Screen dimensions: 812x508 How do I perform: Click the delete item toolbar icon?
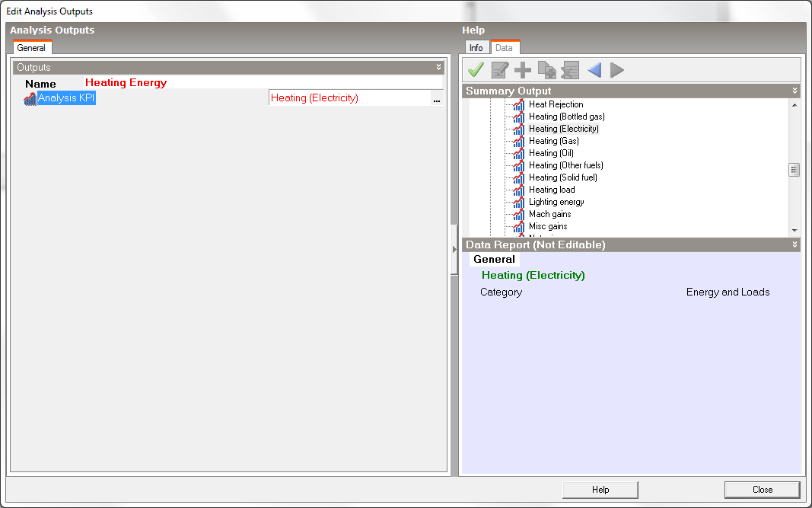click(570, 70)
